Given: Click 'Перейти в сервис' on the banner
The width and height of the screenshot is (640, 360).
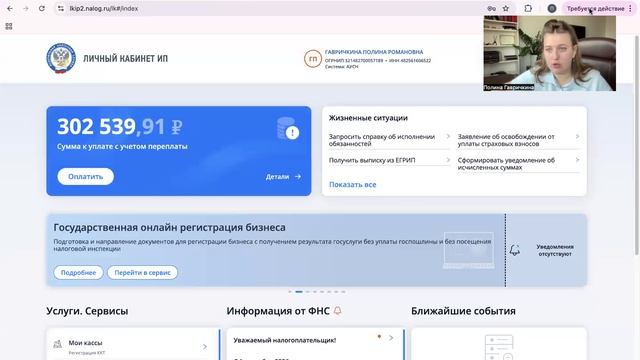Looking at the screenshot, I should point(142,272).
